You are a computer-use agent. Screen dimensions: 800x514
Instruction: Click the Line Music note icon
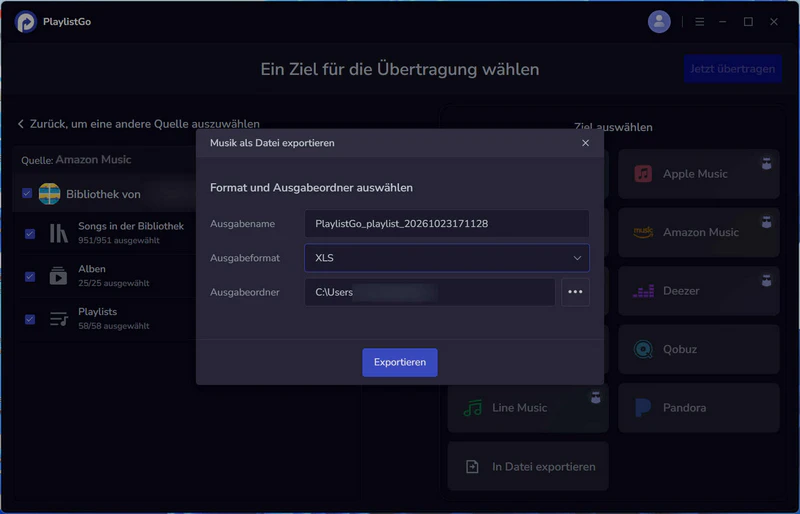tap(472, 408)
